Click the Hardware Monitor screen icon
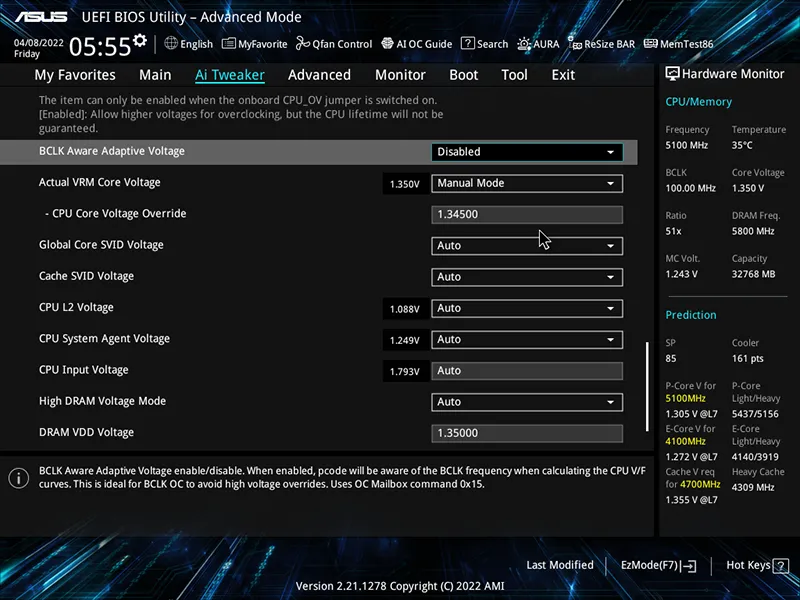800x600 pixels. click(x=672, y=74)
